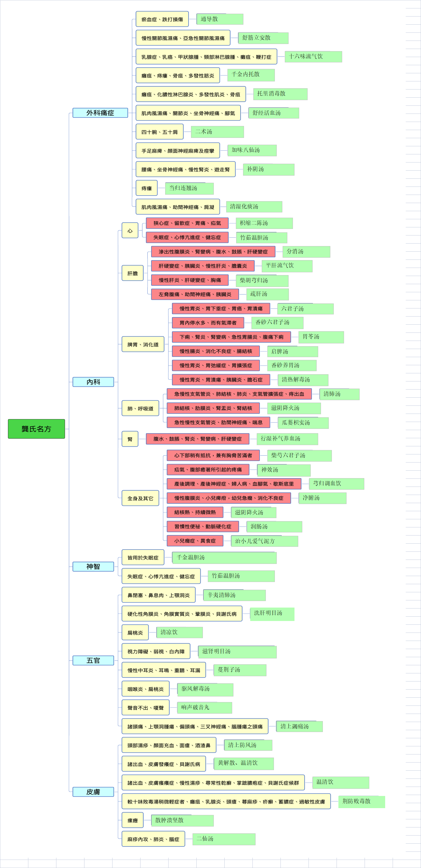Select the root node 龔氏名方
Viewport: 421px width, 868px height.
click(x=36, y=429)
